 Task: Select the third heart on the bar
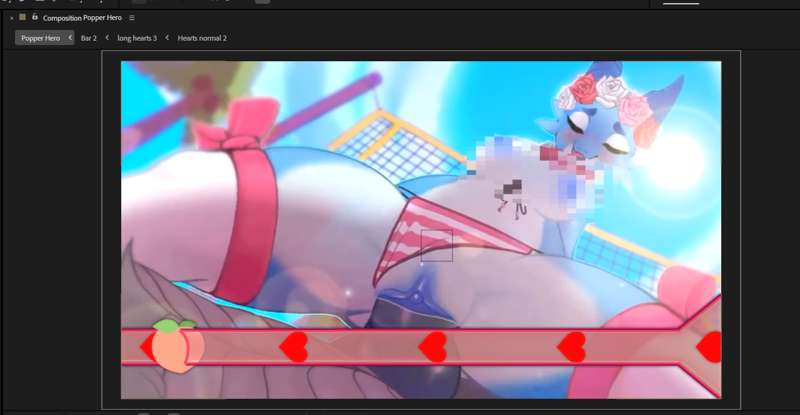pyautogui.click(x=572, y=347)
